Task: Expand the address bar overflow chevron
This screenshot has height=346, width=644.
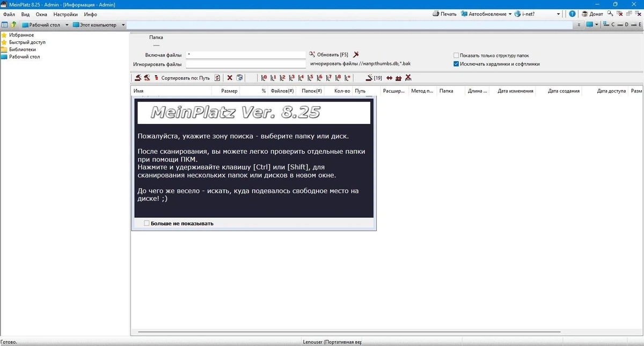Action: pyautogui.click(x=578, y=25)
